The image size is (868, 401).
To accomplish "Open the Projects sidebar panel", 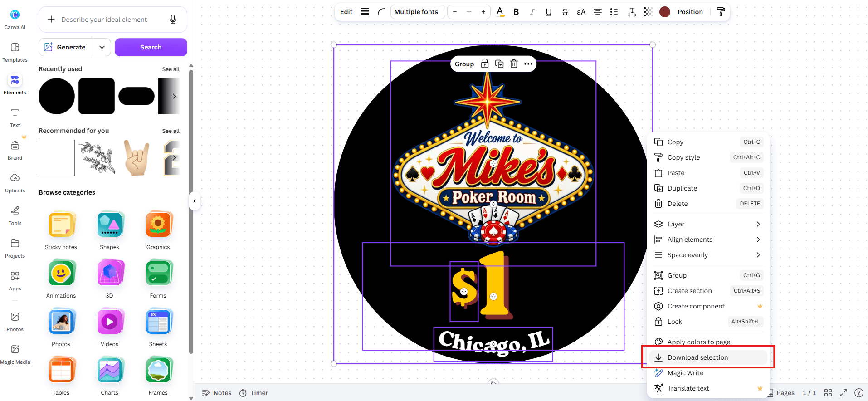I will point(15,248).
